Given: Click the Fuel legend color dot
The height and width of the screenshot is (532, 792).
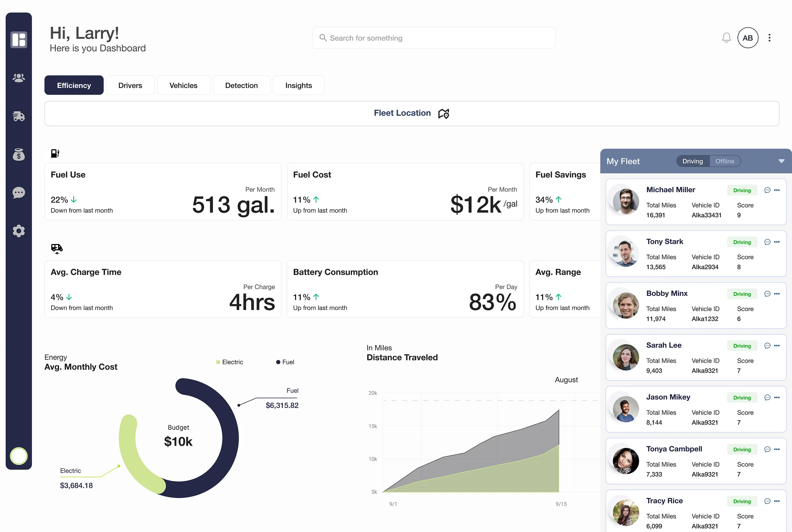Looking at the screenshot, I should [279, 362].
